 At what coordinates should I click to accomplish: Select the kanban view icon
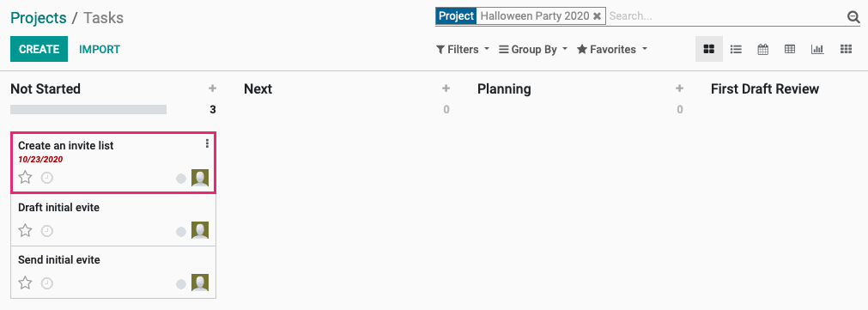coord(708,49)
